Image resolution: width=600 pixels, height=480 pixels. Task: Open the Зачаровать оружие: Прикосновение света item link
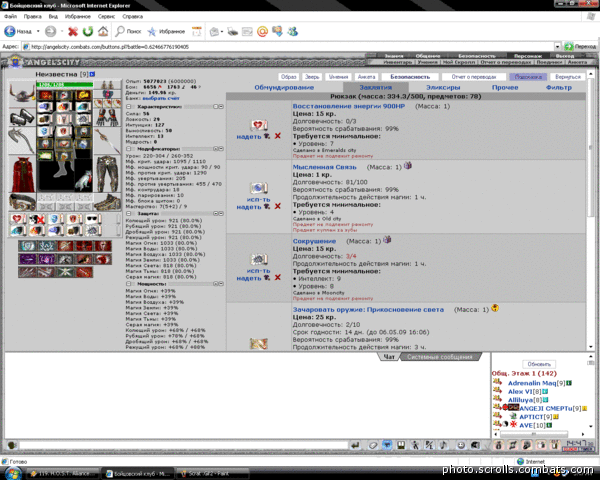pyautogui.click(x=368, y=310)
